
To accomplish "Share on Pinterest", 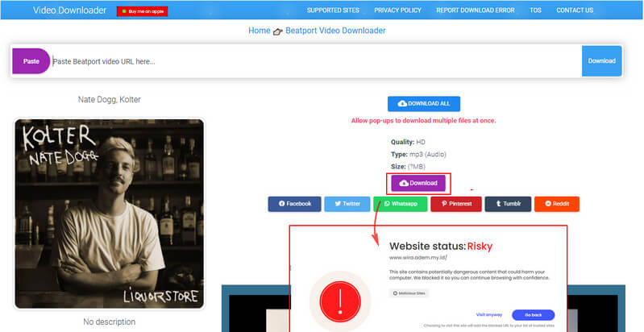I will pyautogui.click(x=456, y=204).
